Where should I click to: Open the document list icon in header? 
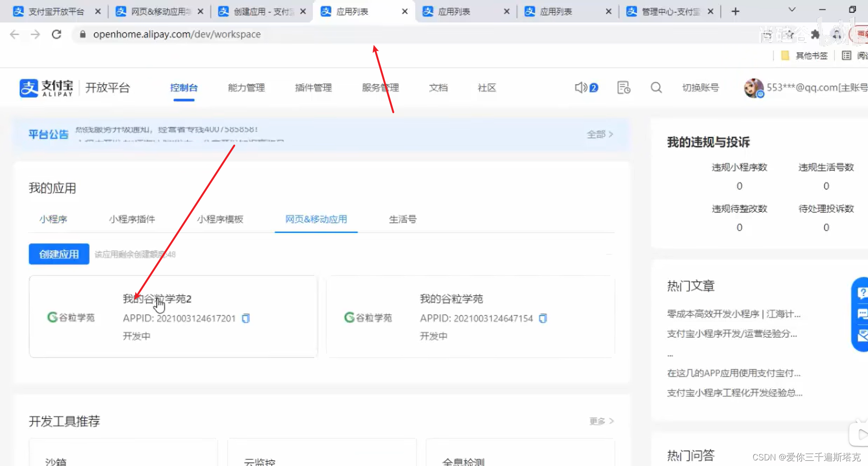click(x=624, y=87)
